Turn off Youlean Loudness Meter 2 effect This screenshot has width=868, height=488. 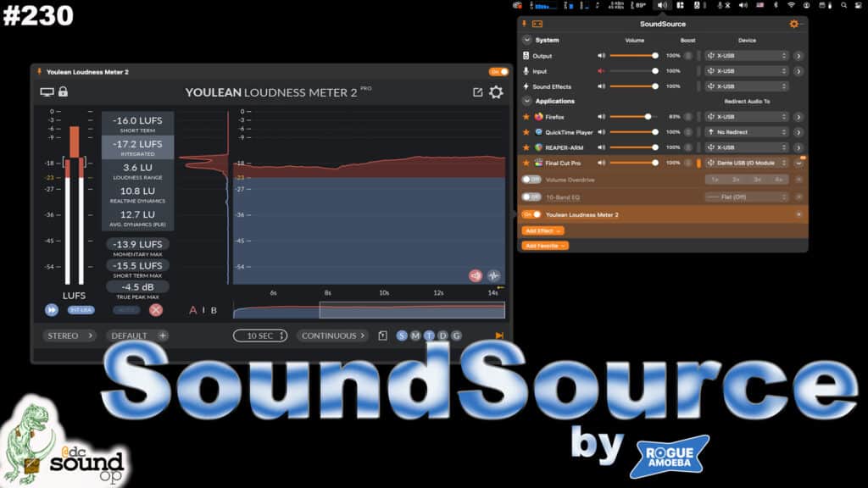pyautogui.click(x=531, y=214)
